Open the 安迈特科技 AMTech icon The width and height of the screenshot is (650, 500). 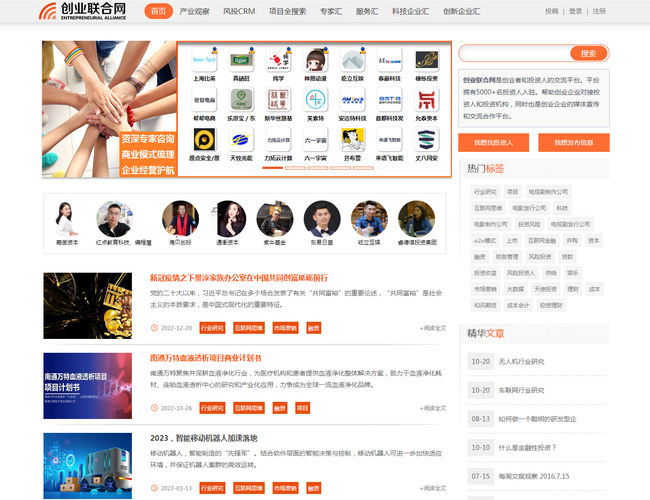[x=351, y=100]
